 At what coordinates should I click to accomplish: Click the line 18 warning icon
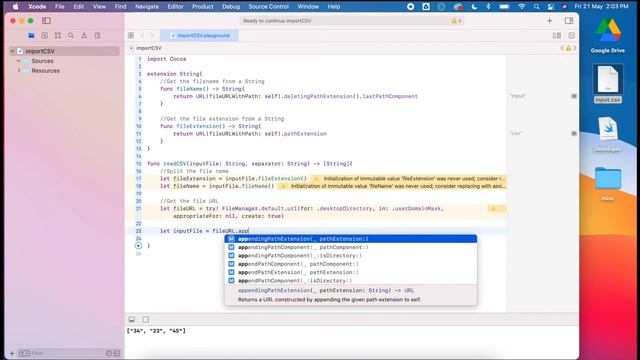(283, 186)
